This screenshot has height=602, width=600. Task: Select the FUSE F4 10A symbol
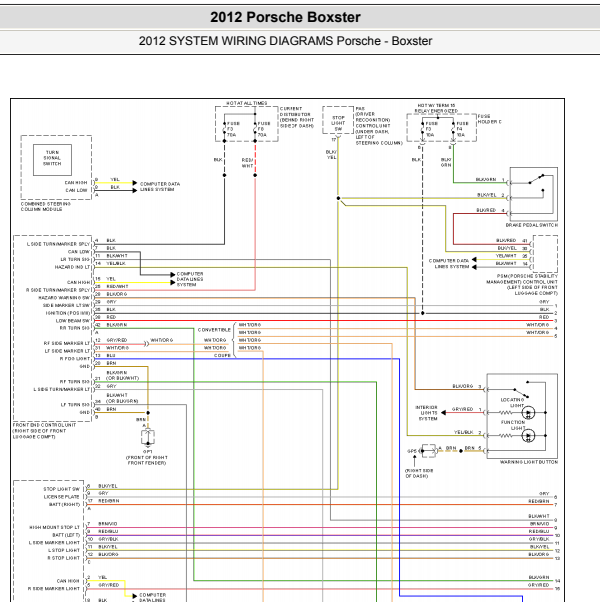pos(460,129)
